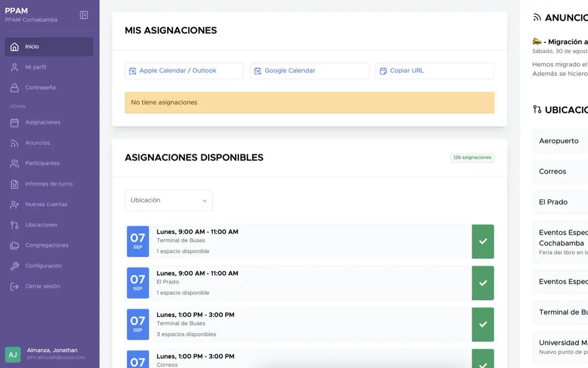Image resolution: width=588 pixels, height=368 pixels.
Task: Open Informes de turno page
Action: pos(49,184)
